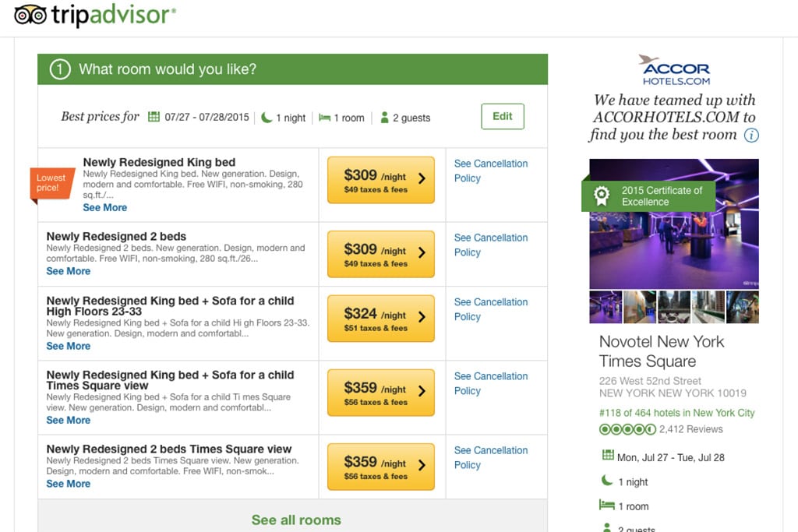Open See More for Newly Redesigned 2 beds

tap(69, 271)
